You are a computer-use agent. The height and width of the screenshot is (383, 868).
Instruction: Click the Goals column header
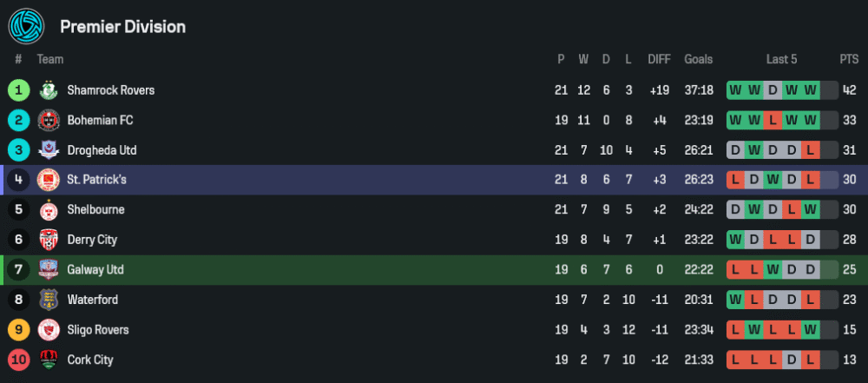[x=698, y=60]
